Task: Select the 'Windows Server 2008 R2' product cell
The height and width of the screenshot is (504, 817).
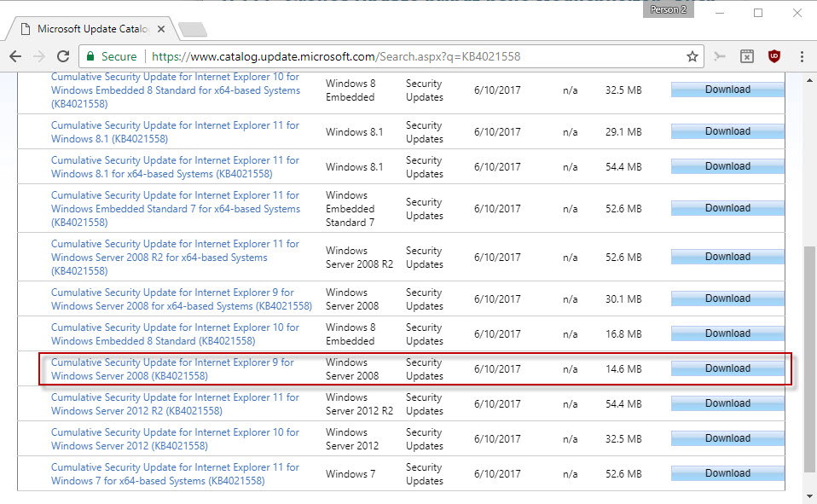Action: tap(360, 257)
